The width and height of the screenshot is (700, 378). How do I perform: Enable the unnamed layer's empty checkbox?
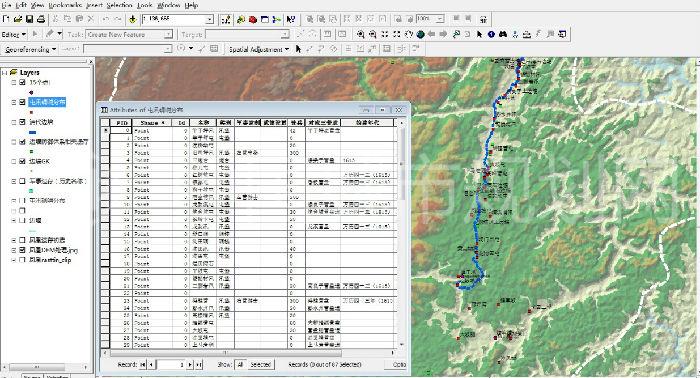point(22,211)
